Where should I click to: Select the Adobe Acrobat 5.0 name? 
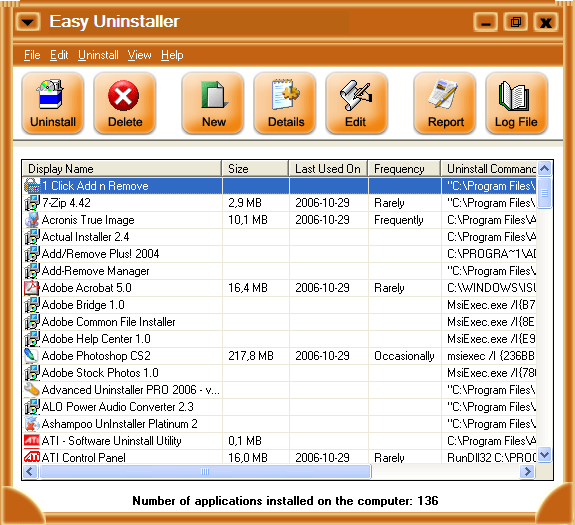(87, 288)
